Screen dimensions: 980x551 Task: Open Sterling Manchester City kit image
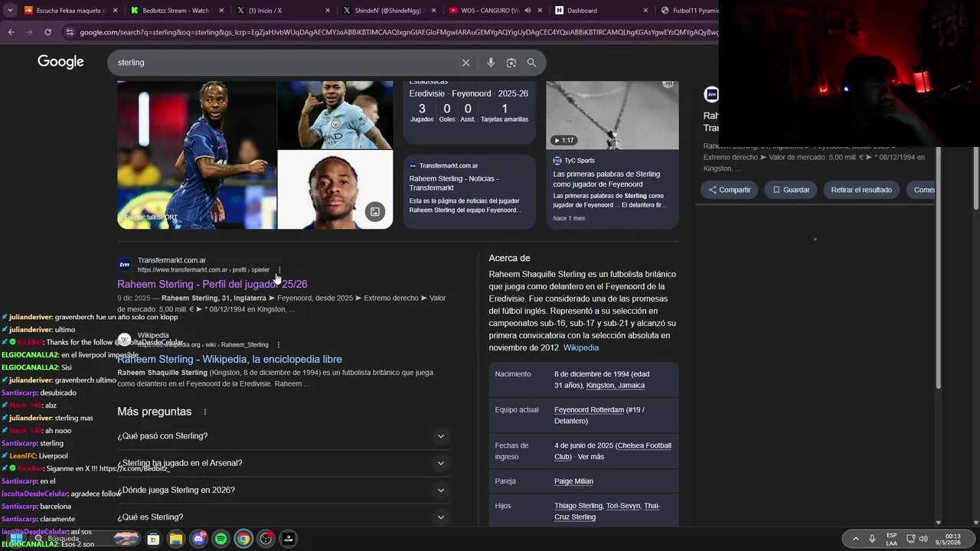click(x=335, y=115)
